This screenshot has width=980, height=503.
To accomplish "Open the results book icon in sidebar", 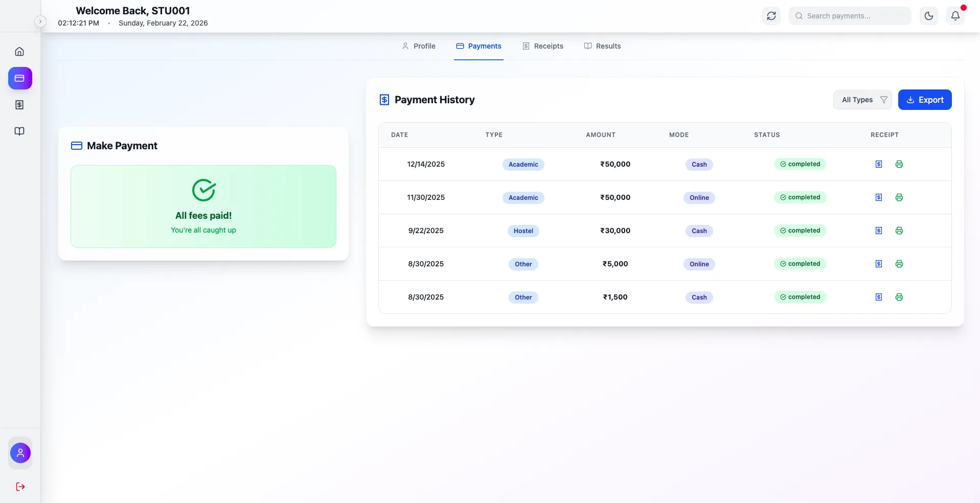I will 19,131.
